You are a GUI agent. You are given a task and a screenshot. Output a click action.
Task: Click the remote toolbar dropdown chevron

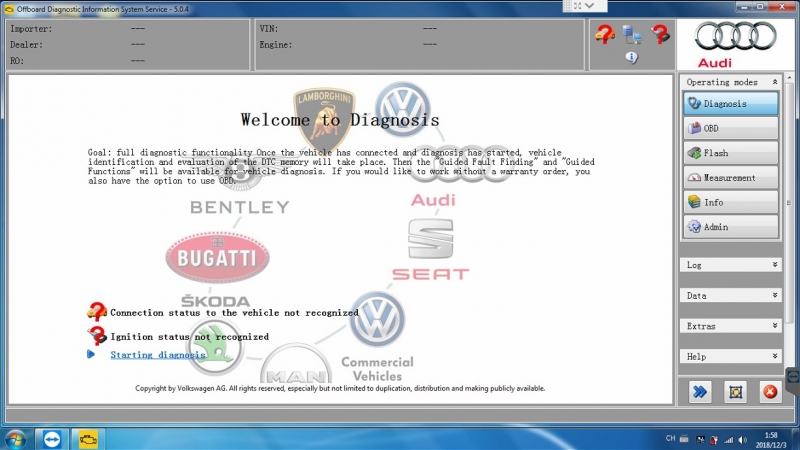coord(590,6)
